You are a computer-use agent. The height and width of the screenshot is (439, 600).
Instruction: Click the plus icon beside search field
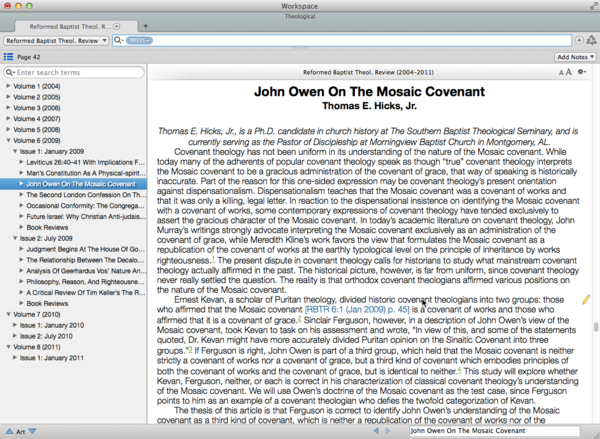(x=579, y=40)
